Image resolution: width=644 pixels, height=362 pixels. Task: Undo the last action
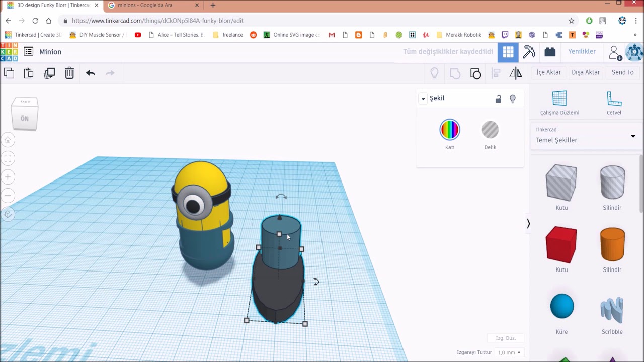(90, 73)
